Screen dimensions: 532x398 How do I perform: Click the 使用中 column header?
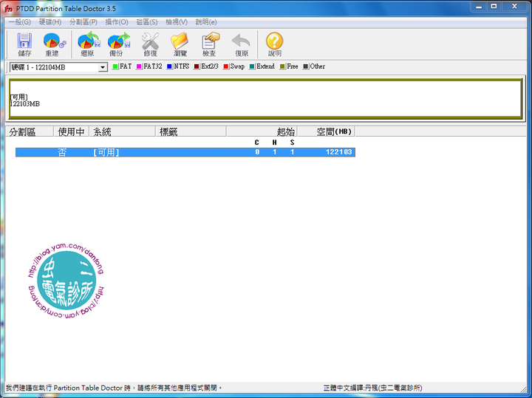(x=71, y=131)
